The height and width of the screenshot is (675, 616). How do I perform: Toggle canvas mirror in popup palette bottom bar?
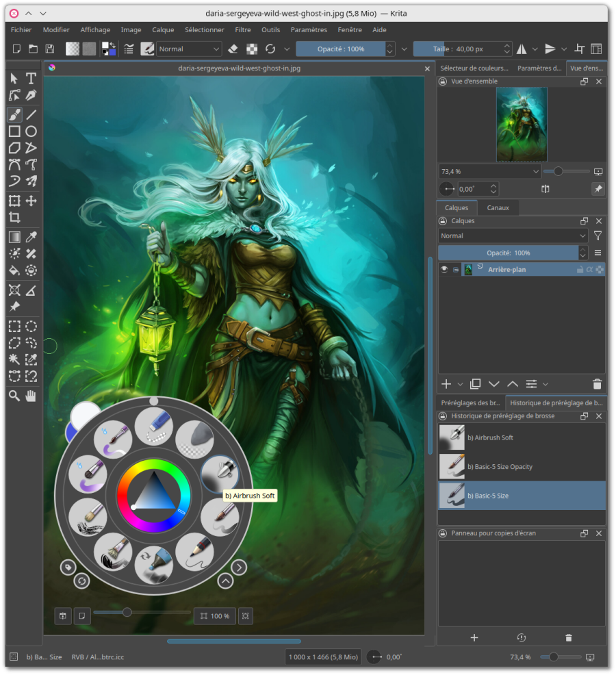pos(63,616)
